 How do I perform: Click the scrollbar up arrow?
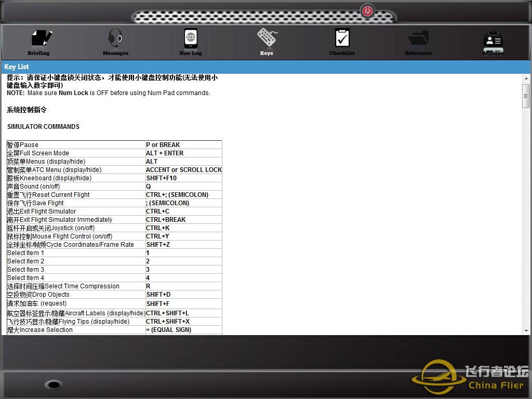pos(526,78)
